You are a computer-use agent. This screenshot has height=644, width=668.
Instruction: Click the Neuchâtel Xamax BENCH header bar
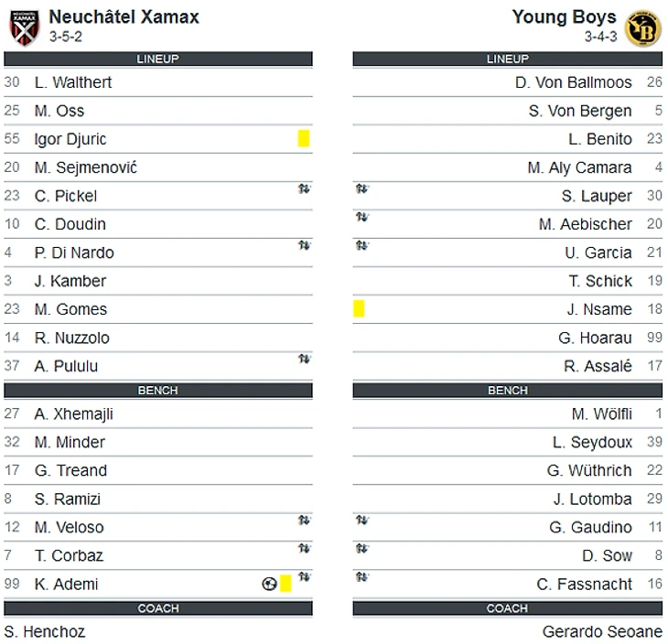(158, 390)
